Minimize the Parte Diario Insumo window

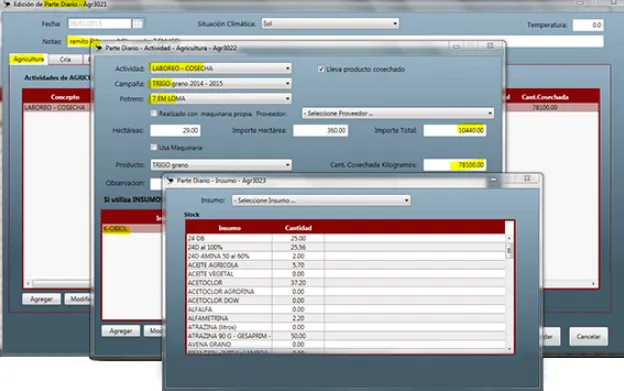pyautogui.click(x=493, y=179)
